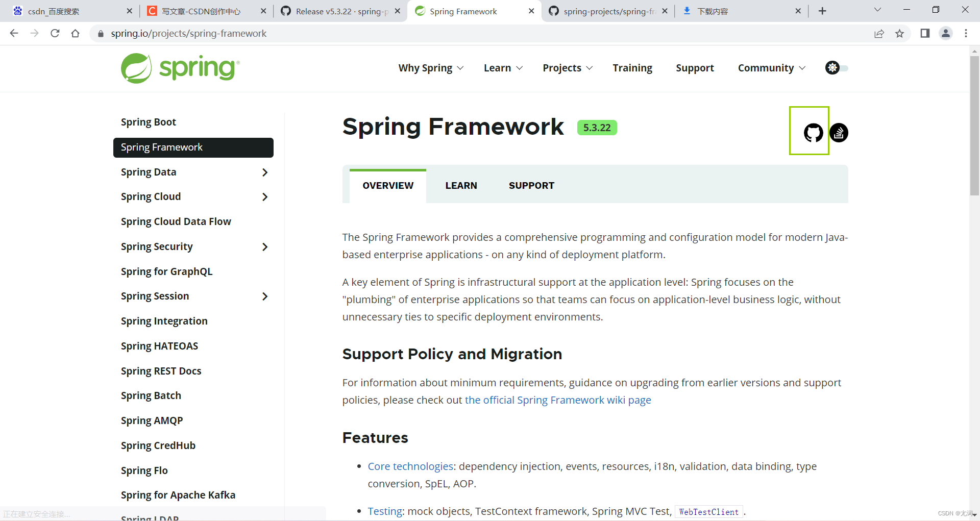Expand the Spring Security submenu
Viewport: 980px width, 521px height.
click(265, 246)
